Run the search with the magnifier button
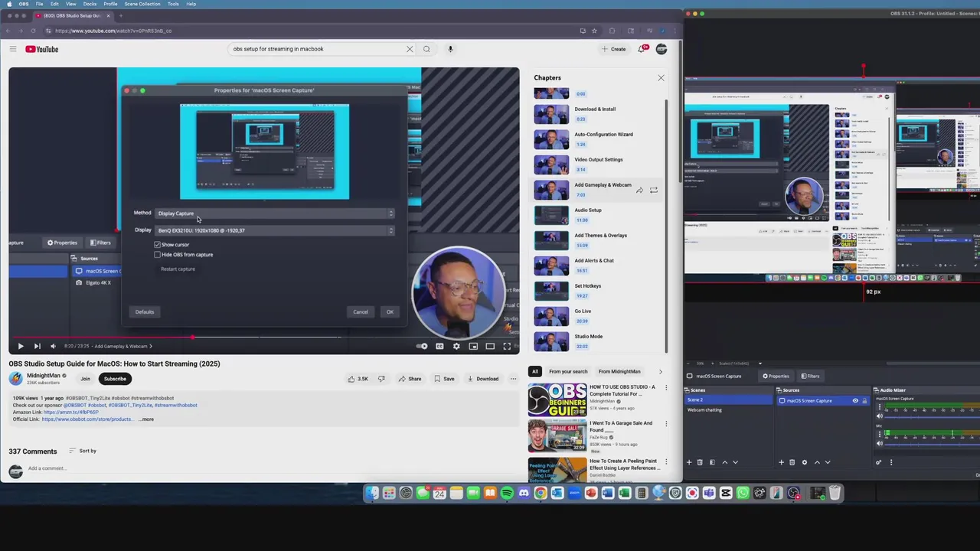The height and width of the screenshot is (551, 980). click(426, 49)
